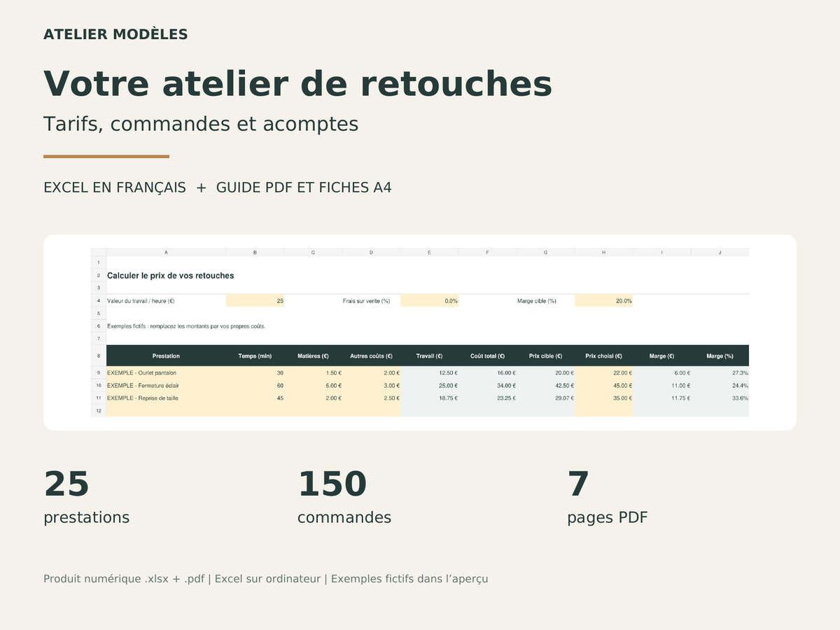Click the 18.75 € Travail cell

tap(429, 398)
